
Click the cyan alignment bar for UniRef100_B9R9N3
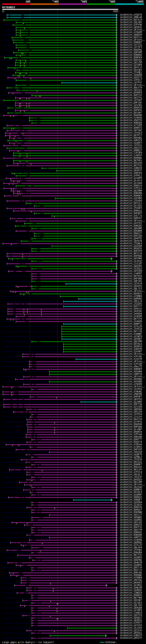tap(98, 299)
